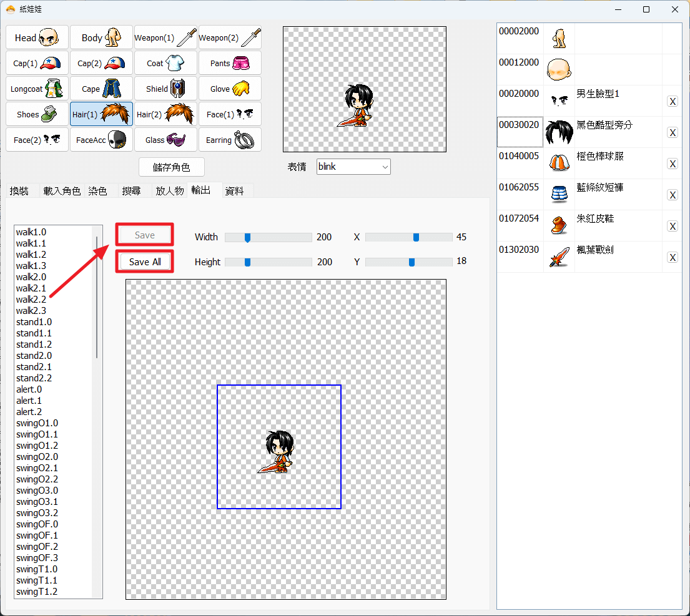
Task: Open the Glass category
Action: (x=165, y=140)
